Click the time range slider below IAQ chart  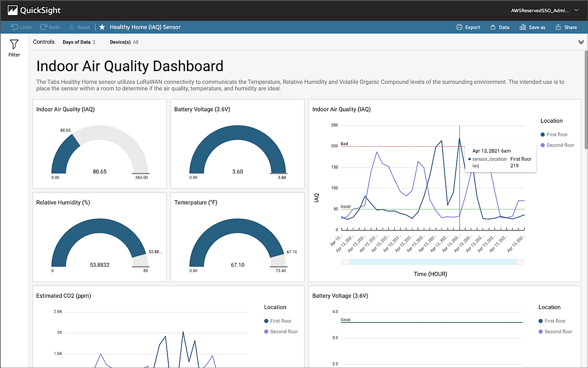[x=433, y=261]
